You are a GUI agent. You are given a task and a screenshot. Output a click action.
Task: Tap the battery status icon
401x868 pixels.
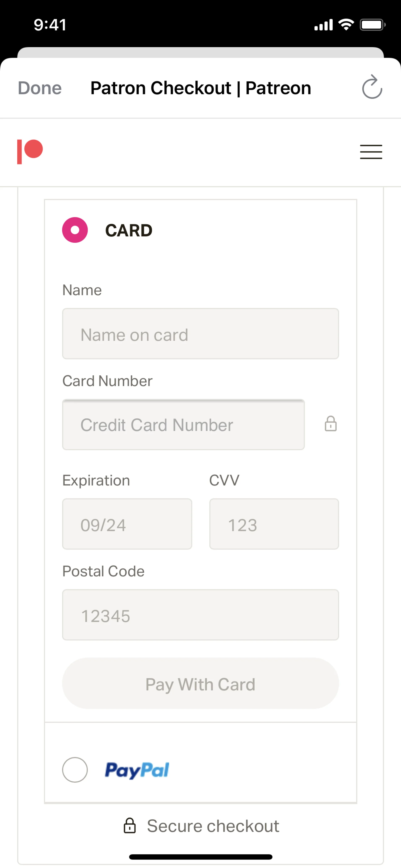coord(372,25)
